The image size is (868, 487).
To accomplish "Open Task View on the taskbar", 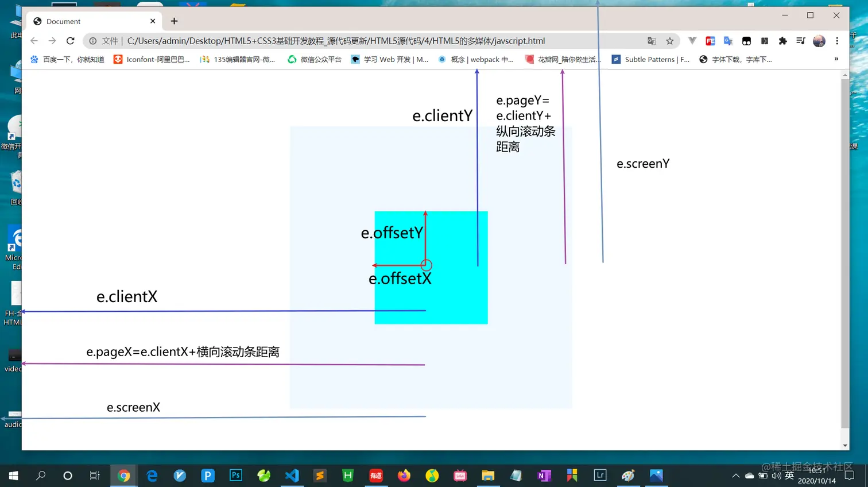I will pos(95,476).
